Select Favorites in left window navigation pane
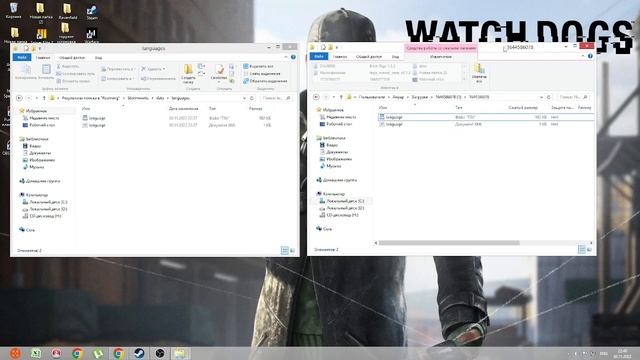640x360 pixels. (36, 111)
